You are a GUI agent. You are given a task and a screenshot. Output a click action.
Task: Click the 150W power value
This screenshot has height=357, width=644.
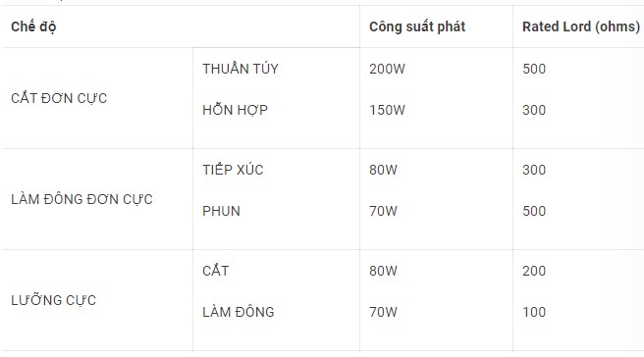click(x=387, y=110)
